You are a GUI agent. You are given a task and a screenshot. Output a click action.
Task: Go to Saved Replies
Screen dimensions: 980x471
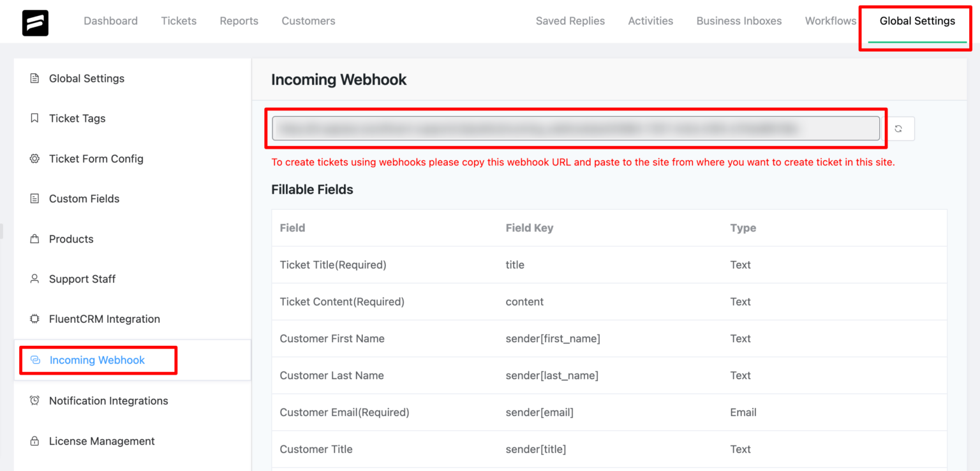pos(570,20)
